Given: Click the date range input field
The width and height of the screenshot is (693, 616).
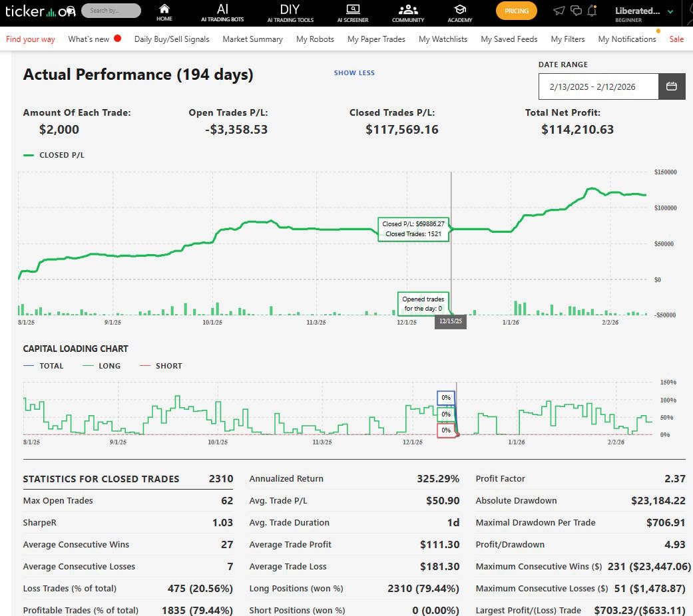Looking at the screenshot, I should pos(598,86).
